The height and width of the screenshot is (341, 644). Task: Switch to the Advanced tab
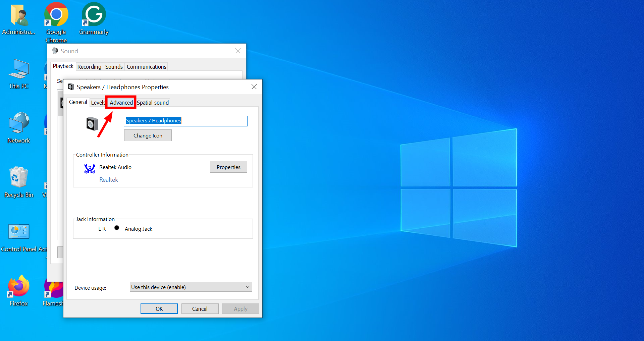(121, 103)
